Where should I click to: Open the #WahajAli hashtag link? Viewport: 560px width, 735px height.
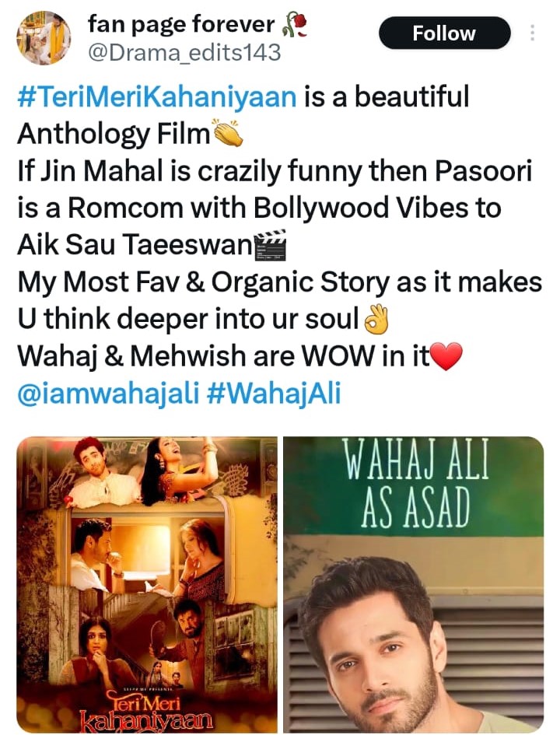[273, 393]
